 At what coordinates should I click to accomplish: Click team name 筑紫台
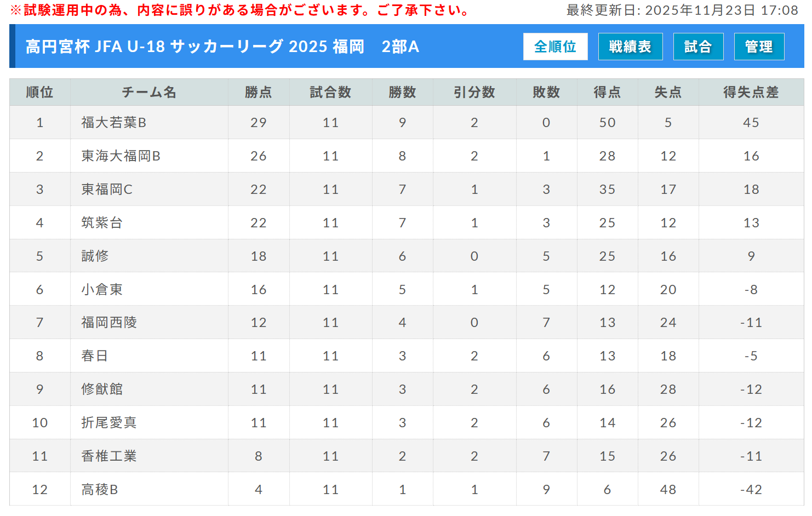click(x=102, y=223)
